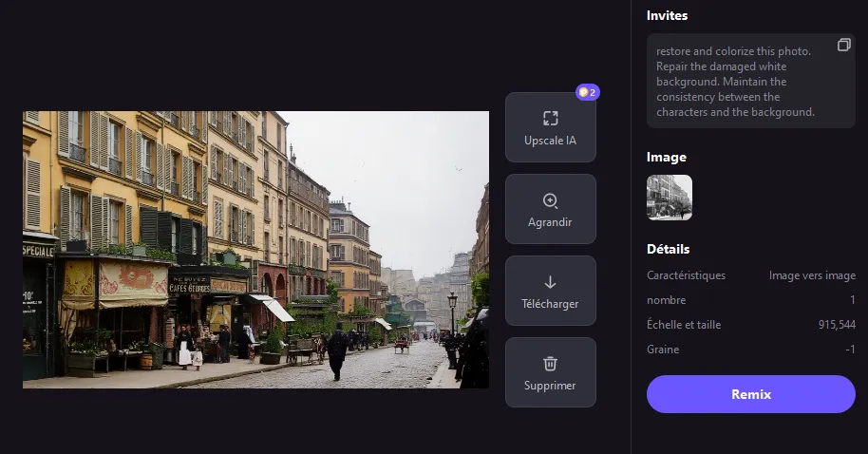Click the credit badge showing 2
Viewport: 868px width, 454px height.
click(587, 92)
